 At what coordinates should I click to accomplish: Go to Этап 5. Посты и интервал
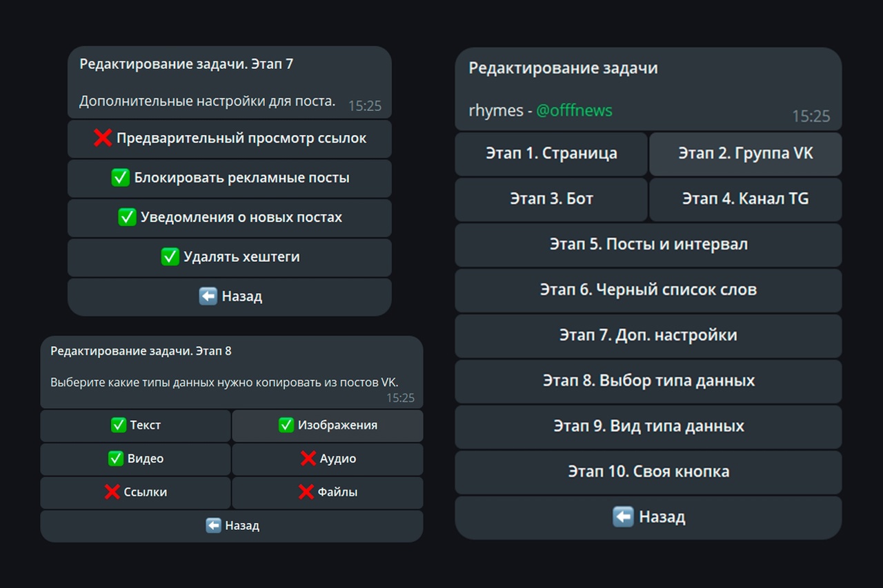648,244
